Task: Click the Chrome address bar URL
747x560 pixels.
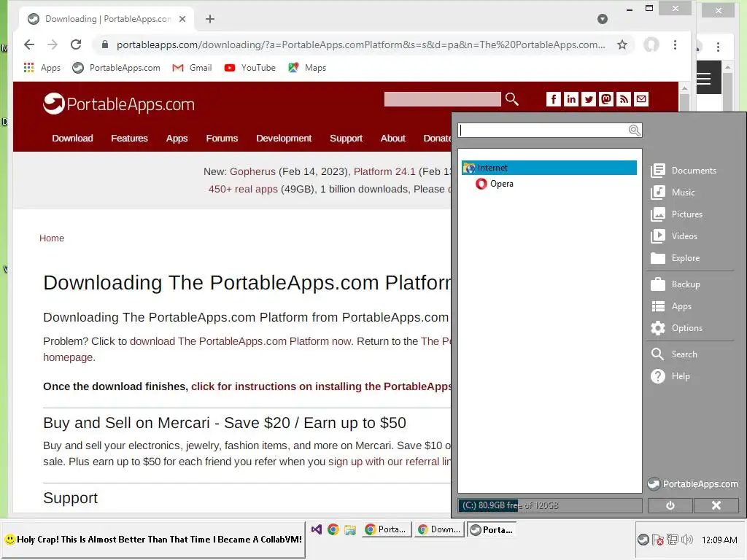Action: tap(360, 44)
